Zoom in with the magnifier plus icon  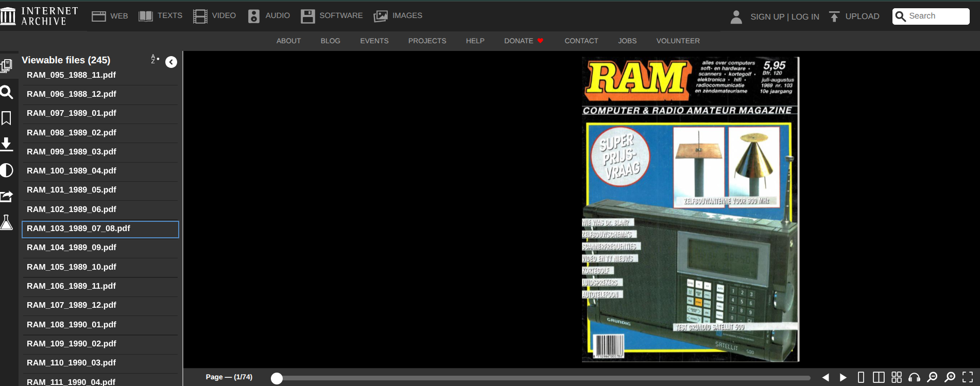pyautogui.click(x=950, y=377)
